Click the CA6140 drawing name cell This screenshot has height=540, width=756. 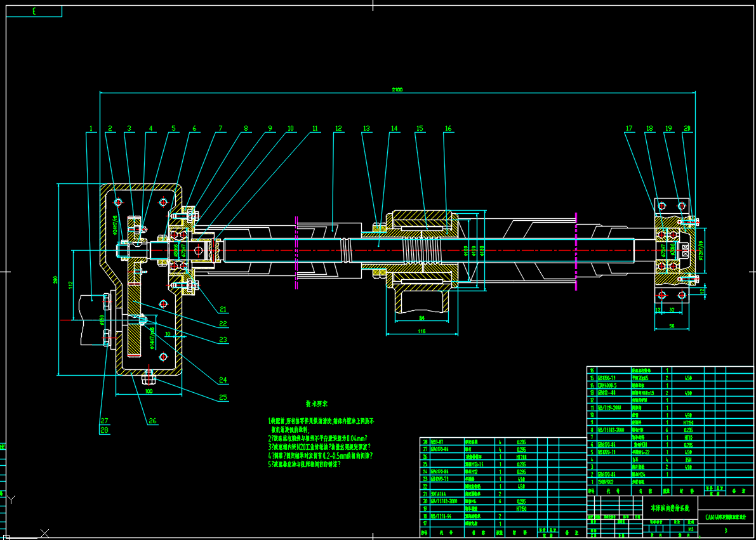point(726,517)
